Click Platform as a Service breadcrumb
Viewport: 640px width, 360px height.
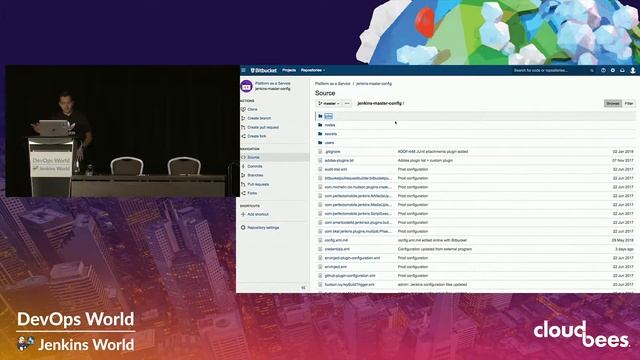[x=333, y=84]
